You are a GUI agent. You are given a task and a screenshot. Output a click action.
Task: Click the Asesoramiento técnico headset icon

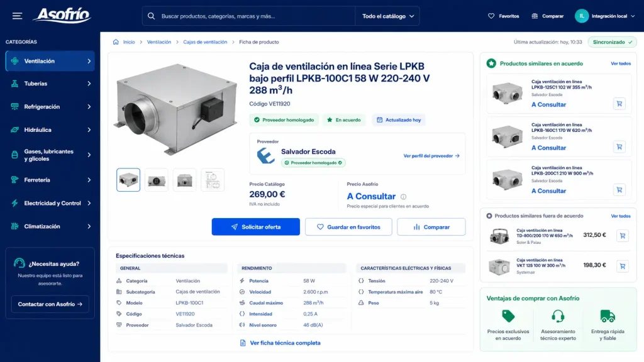point(558,316)
